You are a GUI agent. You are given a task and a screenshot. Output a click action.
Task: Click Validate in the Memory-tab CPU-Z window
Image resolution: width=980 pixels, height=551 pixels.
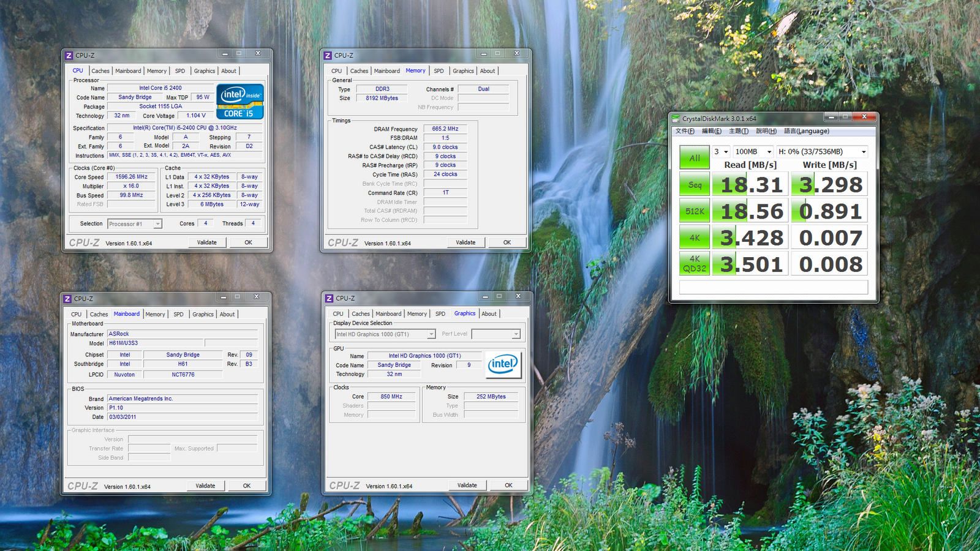466,242
